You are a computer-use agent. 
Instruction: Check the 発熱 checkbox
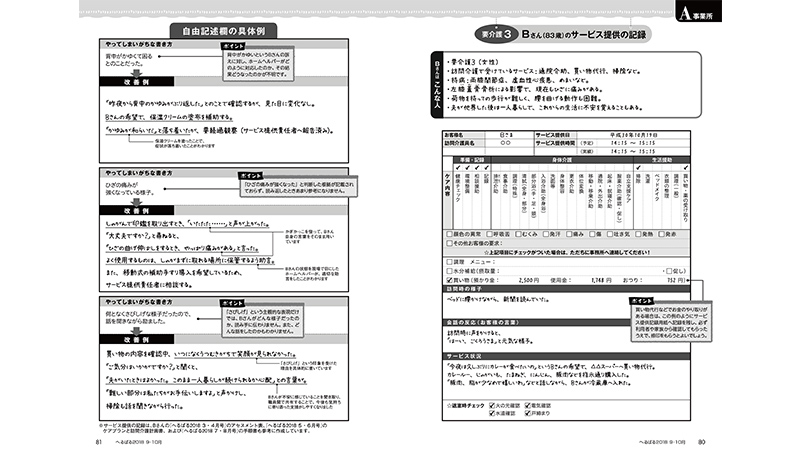click(638, 234)
